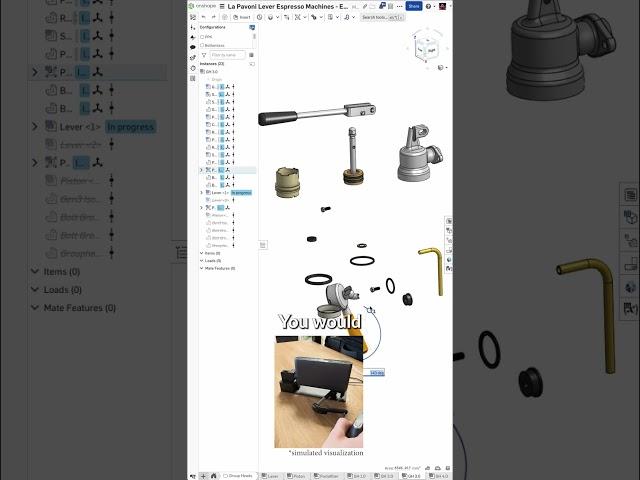Click the tab manager icon bottom-left
The image size is (640, 480).
[192, 476]
